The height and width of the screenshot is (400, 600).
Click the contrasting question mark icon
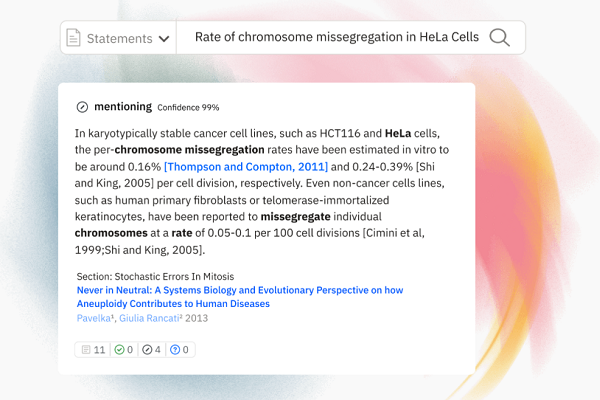174,350
